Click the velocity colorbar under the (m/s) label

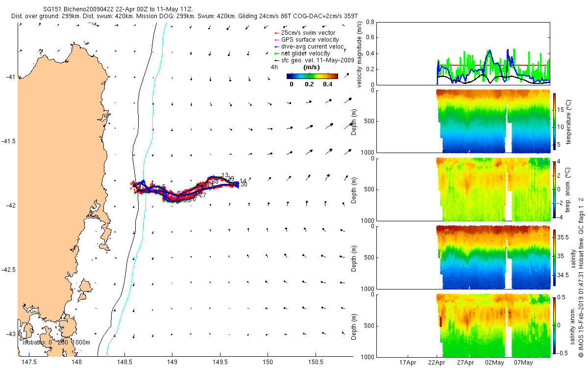tap(312, 76)
